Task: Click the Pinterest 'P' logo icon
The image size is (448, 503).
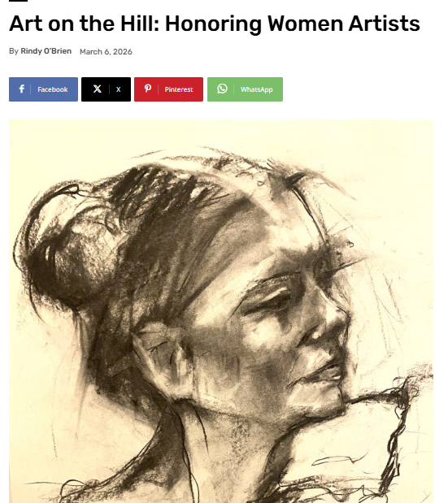Action: (x=148, y=89)
